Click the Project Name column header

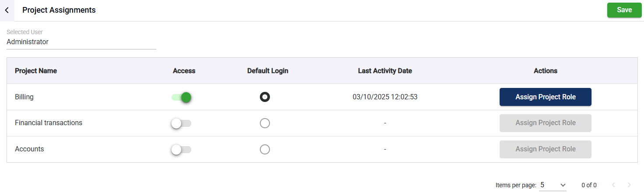click(36, 71)
